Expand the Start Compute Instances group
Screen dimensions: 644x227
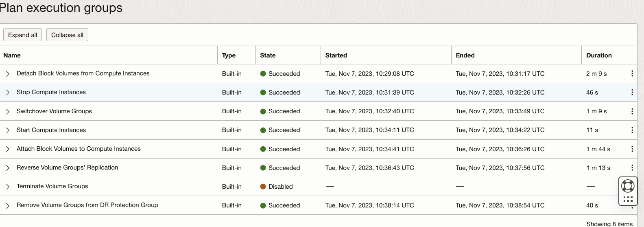(x=8, y=130)
